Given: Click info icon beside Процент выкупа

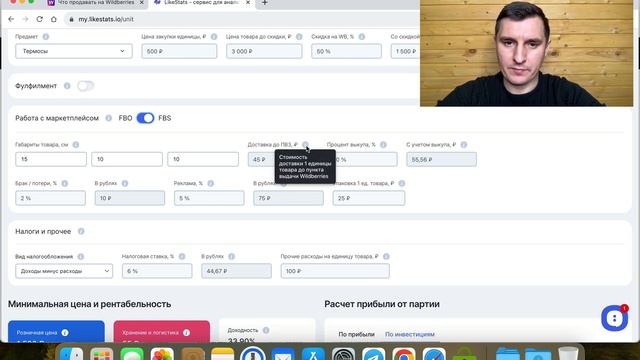Looking at the screenshot, I should tap(383, 144).
